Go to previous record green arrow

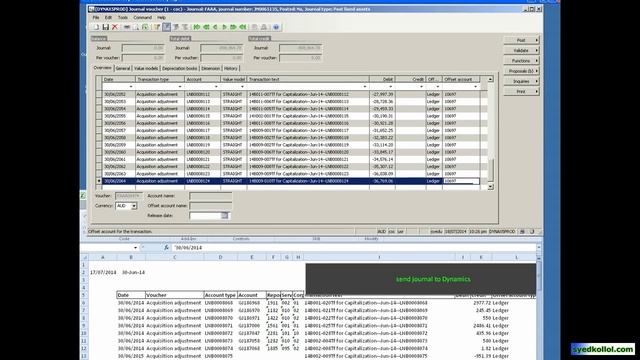(215, 27)
